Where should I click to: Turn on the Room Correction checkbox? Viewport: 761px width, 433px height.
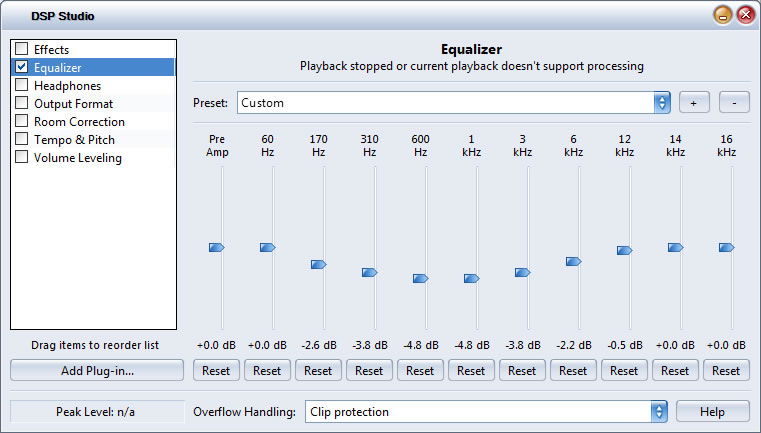pos(21,121)
